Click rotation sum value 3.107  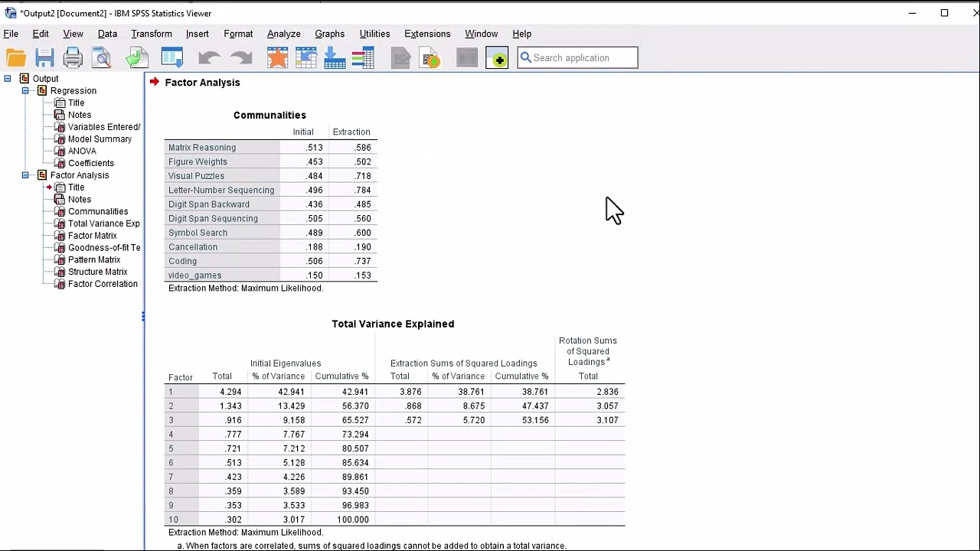click(x=607, y=420)
